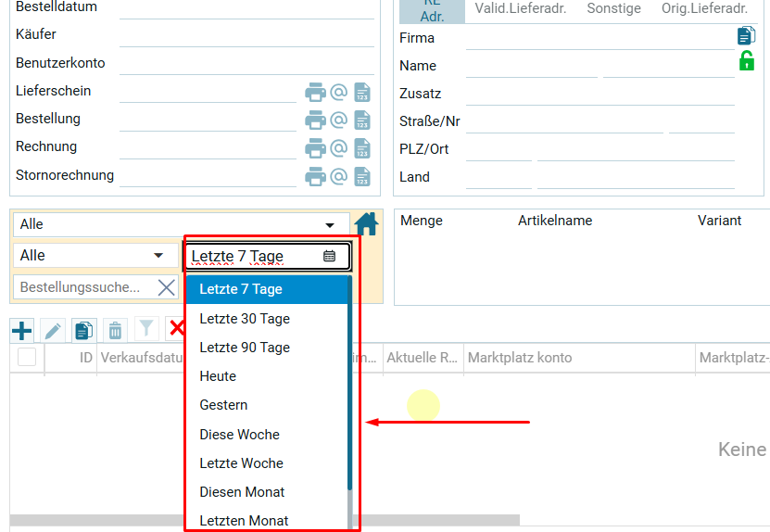Select Diese Woche option
The height and width of the screenshot is (532, 770).
pyautogui.click(x=239, y=435)
